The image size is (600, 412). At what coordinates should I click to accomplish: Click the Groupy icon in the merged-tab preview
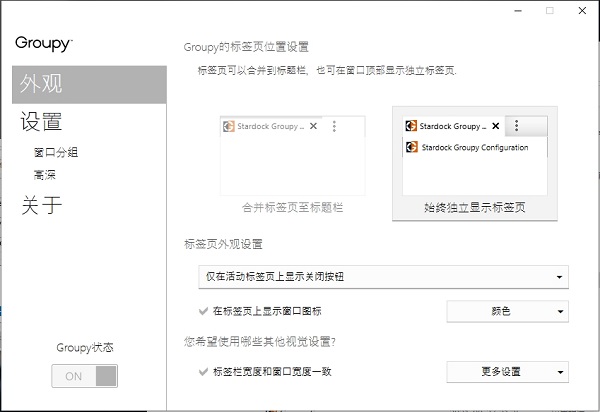(229, 127)
